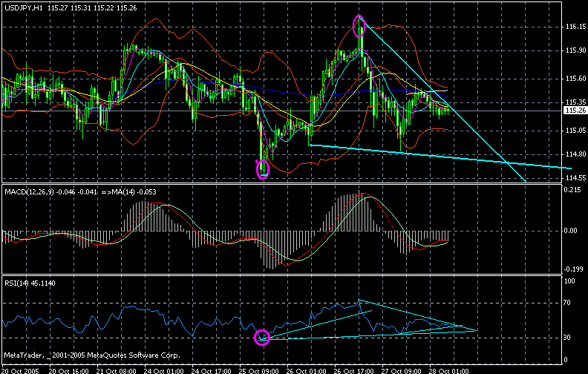Screen dimensions: 588x374
Task: Select the 116.15 price scale label
Action: click(x=575, y=27)
